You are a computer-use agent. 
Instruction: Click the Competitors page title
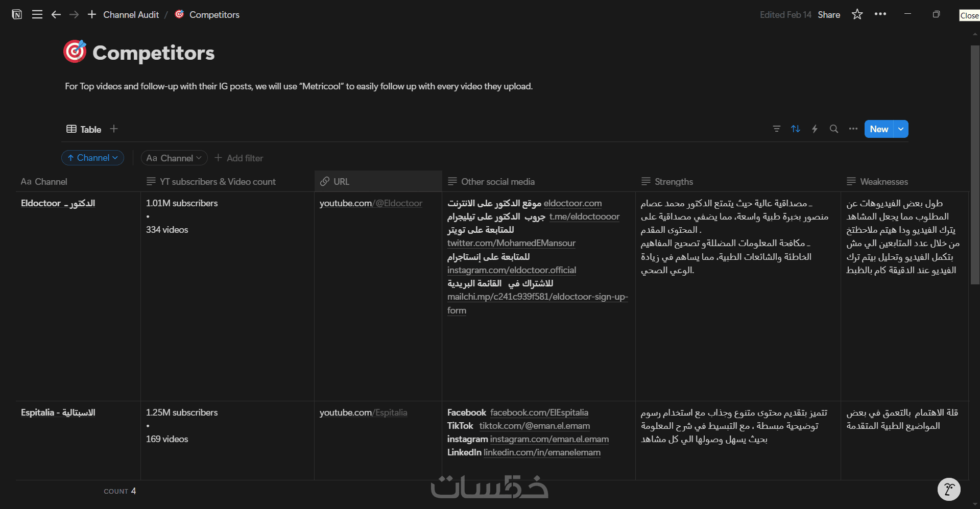(x=154, y=53)
